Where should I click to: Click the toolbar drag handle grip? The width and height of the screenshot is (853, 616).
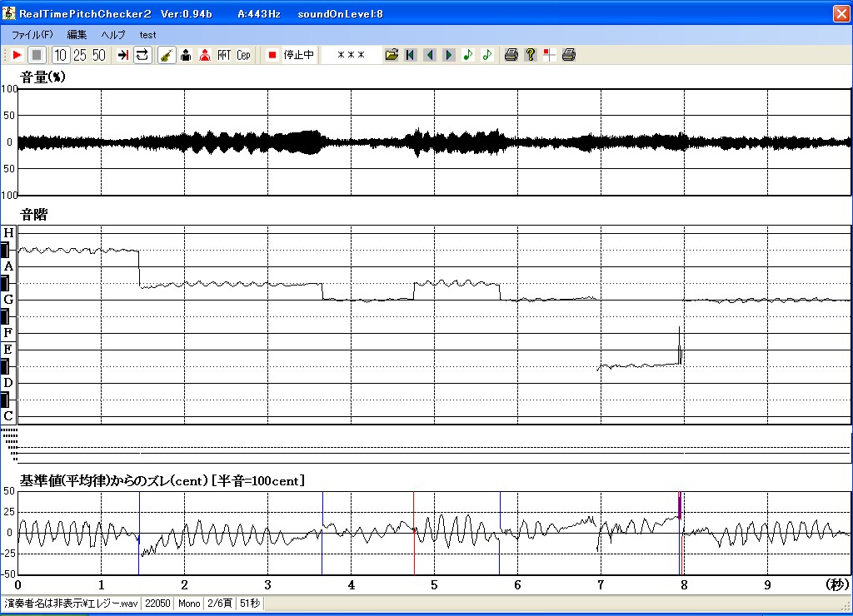(5, 55)
